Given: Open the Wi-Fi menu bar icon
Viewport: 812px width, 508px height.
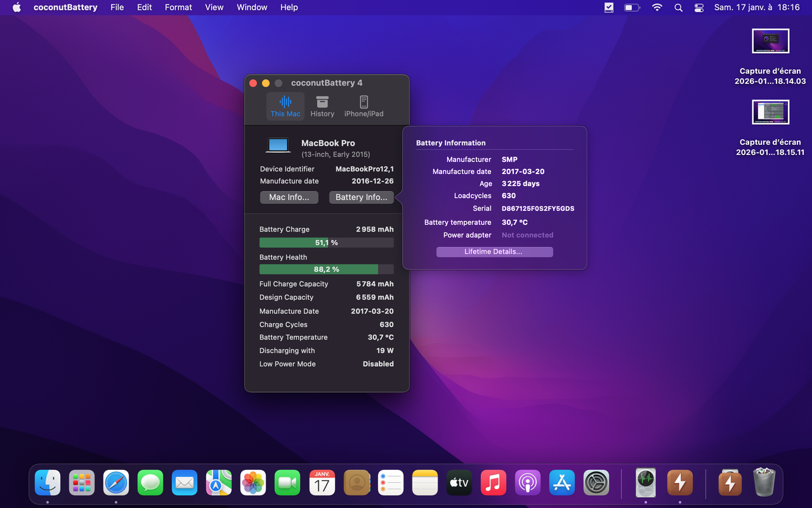Looking at the screenshot, I should click(x=657, y=8).
